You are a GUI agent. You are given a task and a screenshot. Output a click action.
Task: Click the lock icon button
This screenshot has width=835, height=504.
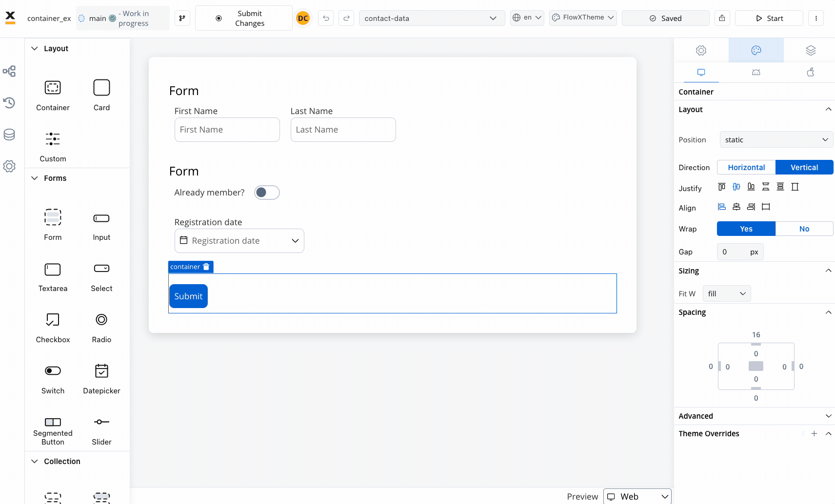(722, 18)
